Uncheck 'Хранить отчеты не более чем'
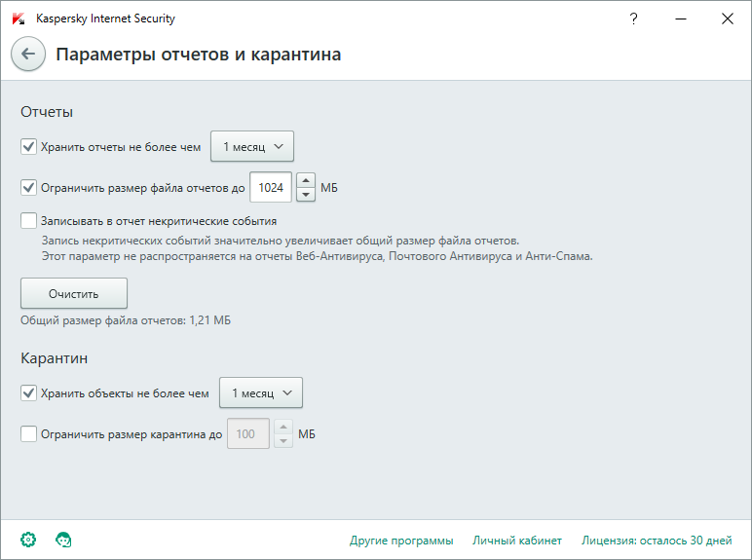 (29, 147)
